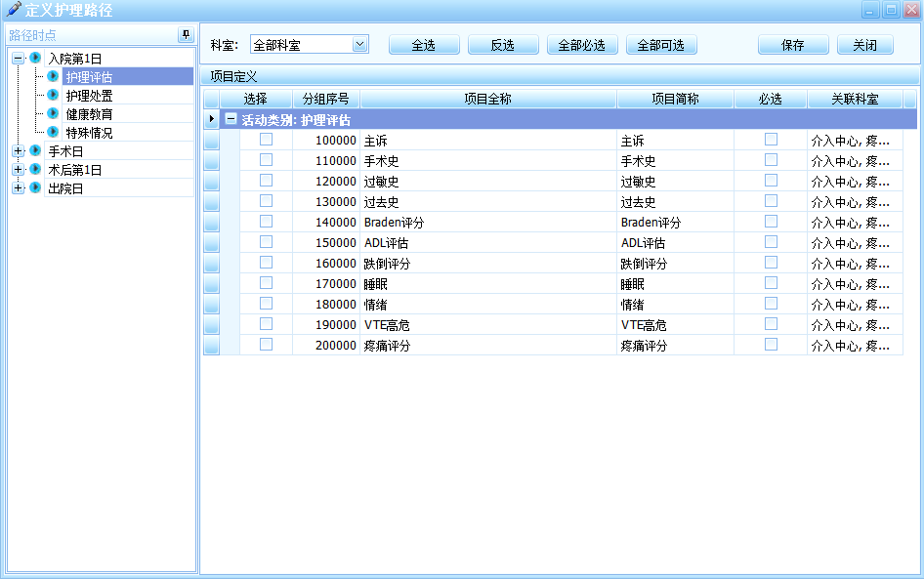924x579 pixels.
Task: Check the 选择 checkbox for 主诉 row
Action: [x=266, y=140]
